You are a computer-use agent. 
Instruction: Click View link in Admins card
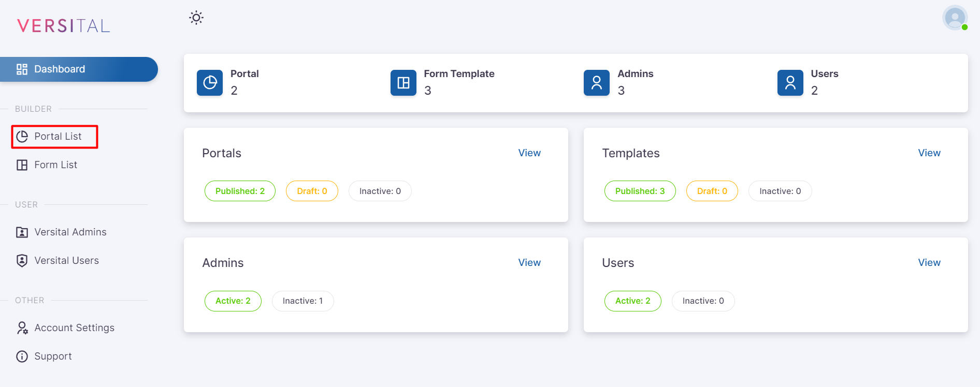[x=529, y=263]
